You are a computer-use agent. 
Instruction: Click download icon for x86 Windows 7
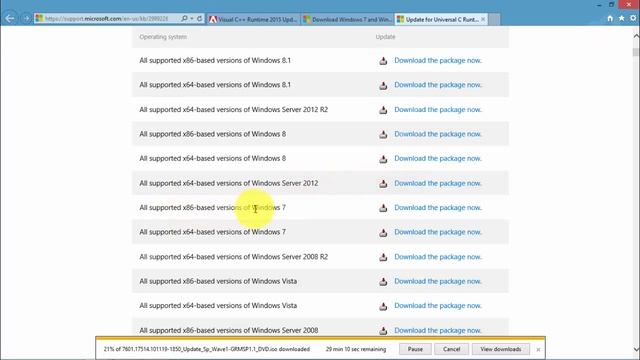coord(383,208)
